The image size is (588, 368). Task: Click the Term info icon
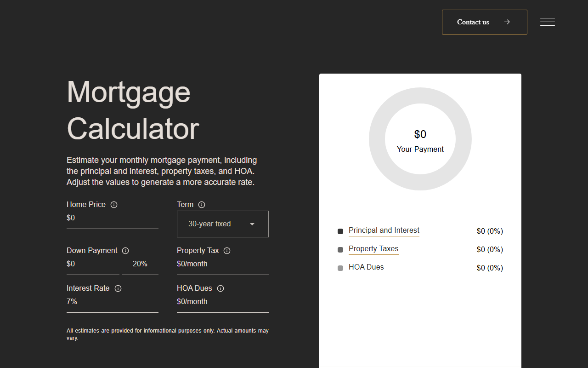click(x=202, y=205)
